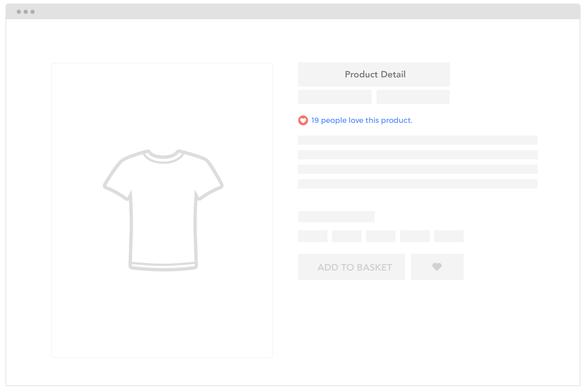Select the third size option box

click(x=381, y=236)
